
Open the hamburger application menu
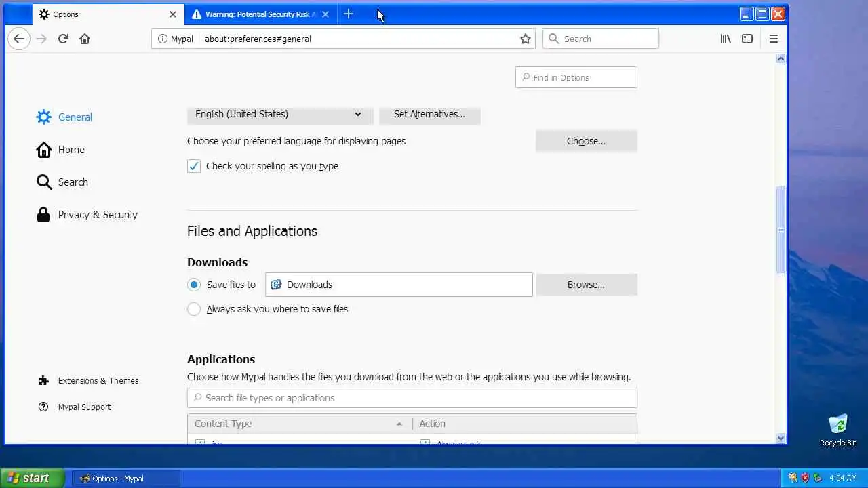(773, 39)
